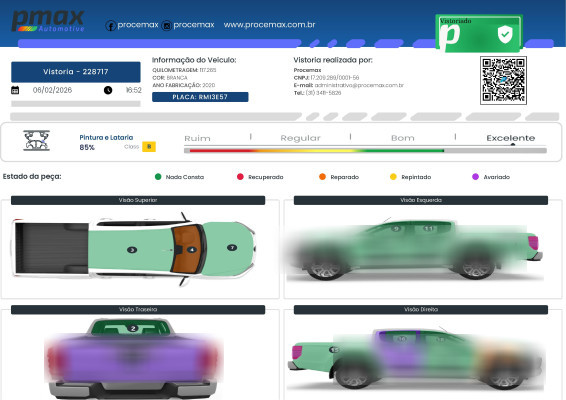
Task: Click the Ruim to Excelente rating bar
Action: point(365,150)
